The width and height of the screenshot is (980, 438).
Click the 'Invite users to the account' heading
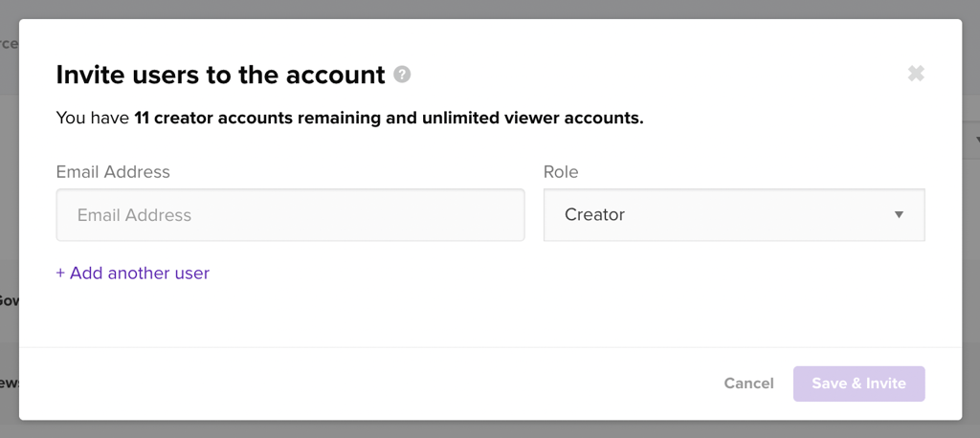(220, 75)
